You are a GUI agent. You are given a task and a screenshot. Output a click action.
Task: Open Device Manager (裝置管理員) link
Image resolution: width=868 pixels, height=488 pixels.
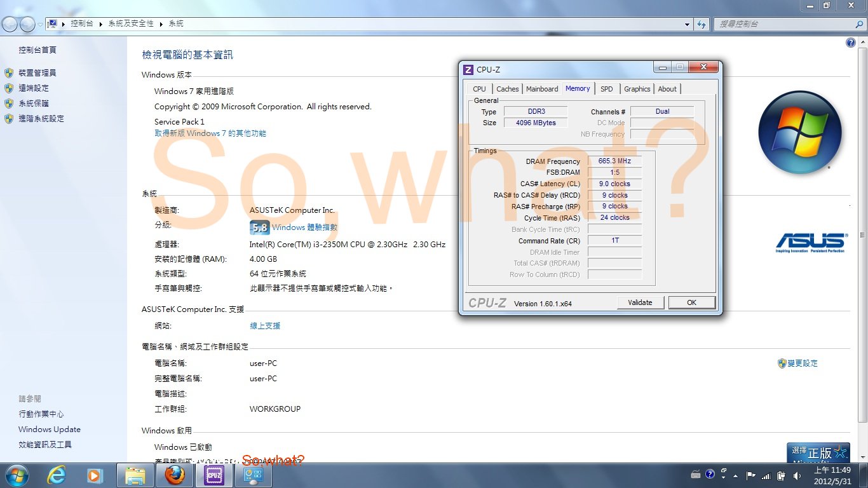[x=37, y=73]
